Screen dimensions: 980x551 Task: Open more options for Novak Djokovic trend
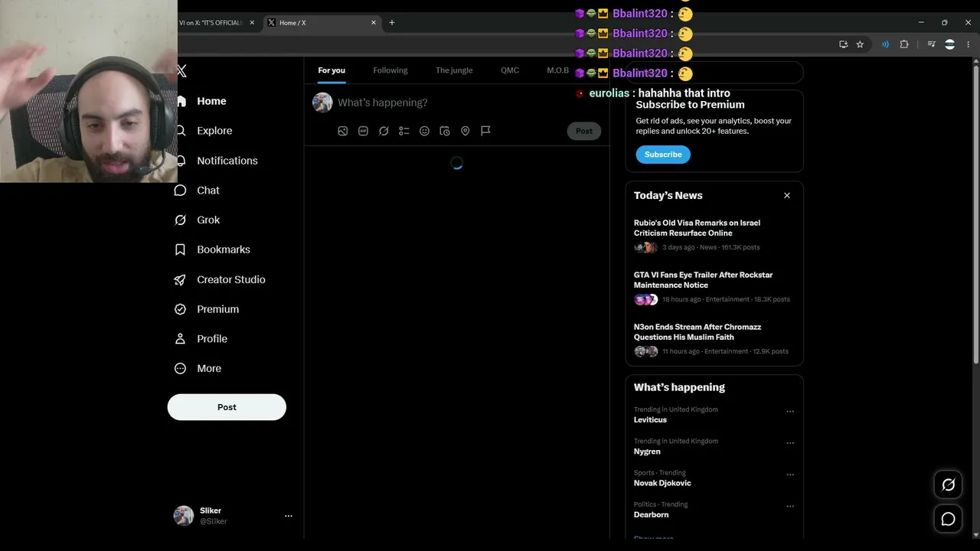pos(790,474)
